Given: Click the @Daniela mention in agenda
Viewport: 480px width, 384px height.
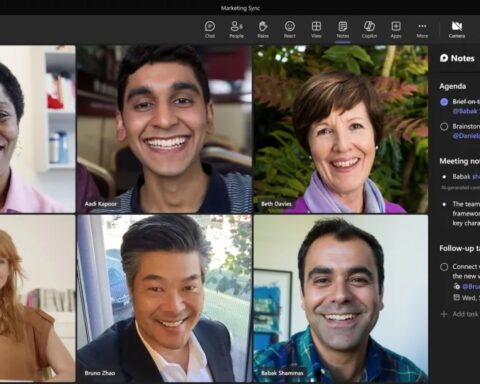Looking at the screenshot, I should [466, 136].
